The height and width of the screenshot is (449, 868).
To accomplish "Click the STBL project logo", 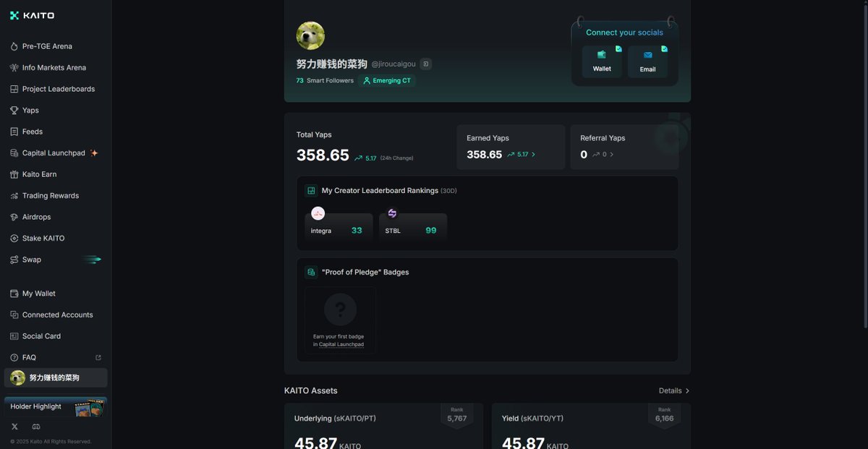I will (392, 213).
